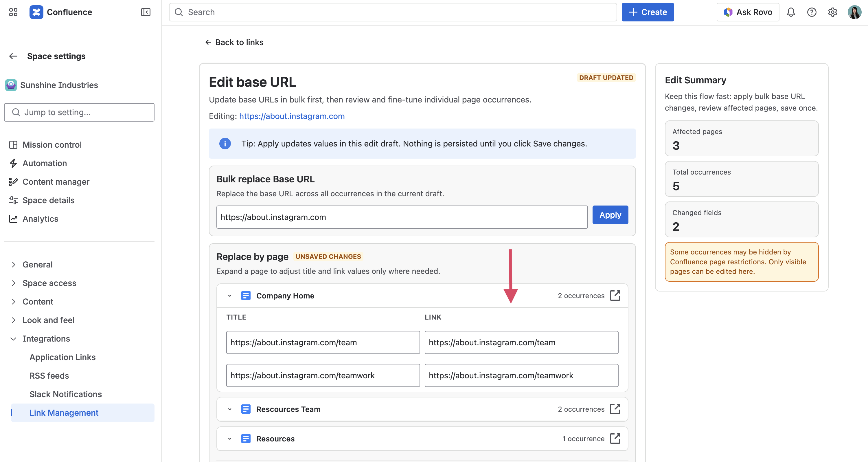Screen dimensions: 868x462
Task: Click the settings gear icon in header
Action: tap(833, 12)
